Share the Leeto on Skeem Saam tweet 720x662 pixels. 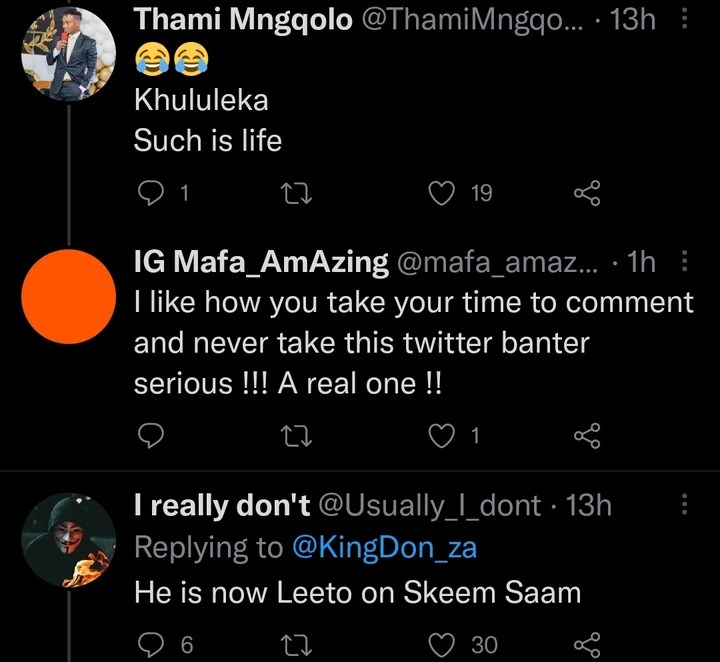(x=587, y=645)
